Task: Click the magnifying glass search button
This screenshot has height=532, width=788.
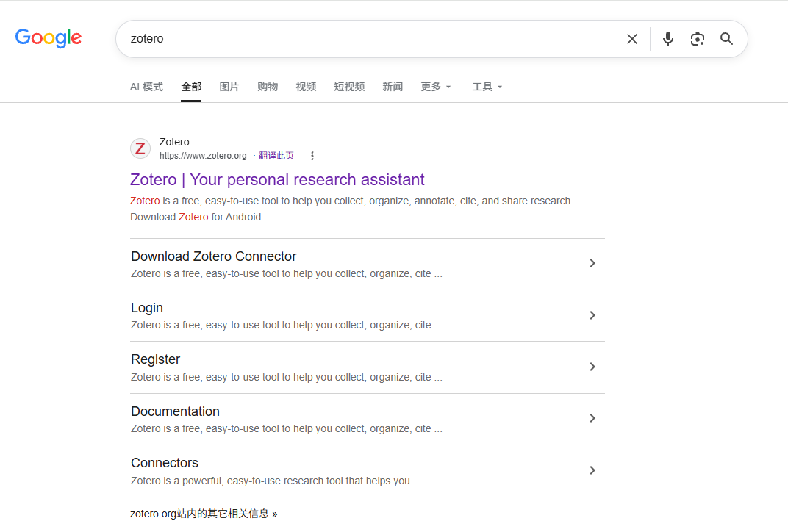Action: [x=727, y=39]
